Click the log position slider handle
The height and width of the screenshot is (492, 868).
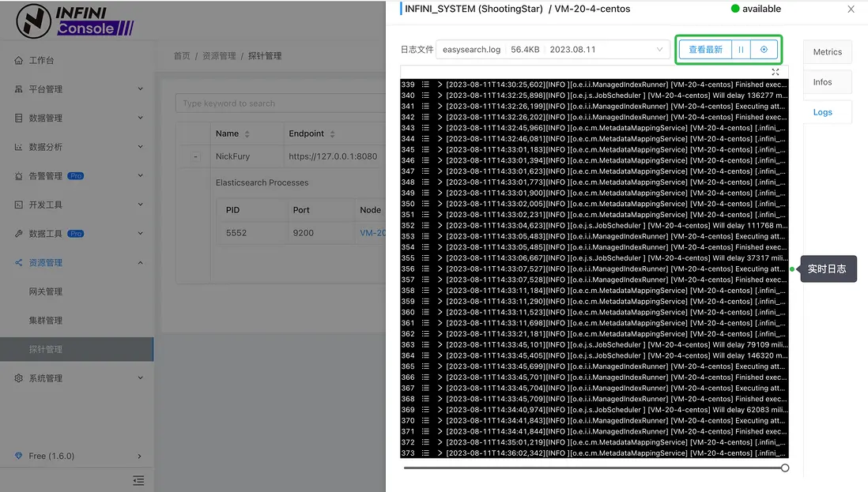click(785, 468)
